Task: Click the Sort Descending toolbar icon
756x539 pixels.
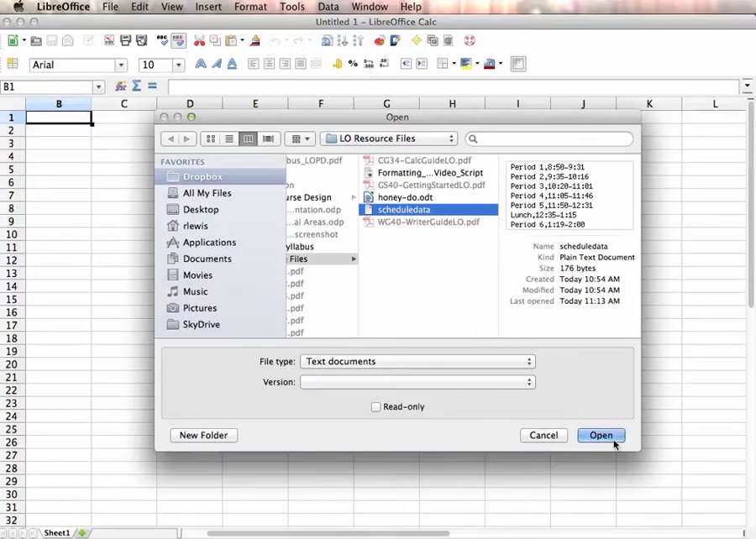Action: click(x=358, y=41)
